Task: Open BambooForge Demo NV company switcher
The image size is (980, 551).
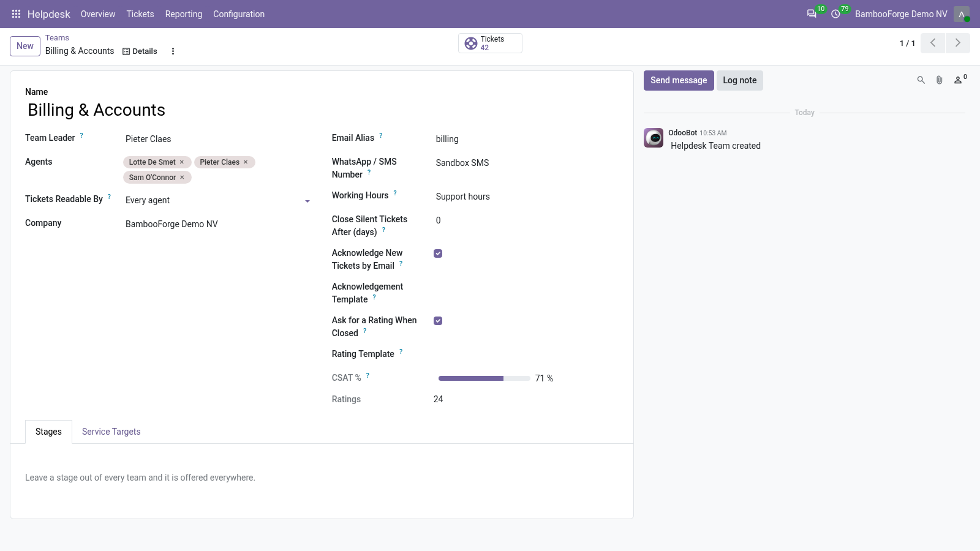Action: (901, 14)
